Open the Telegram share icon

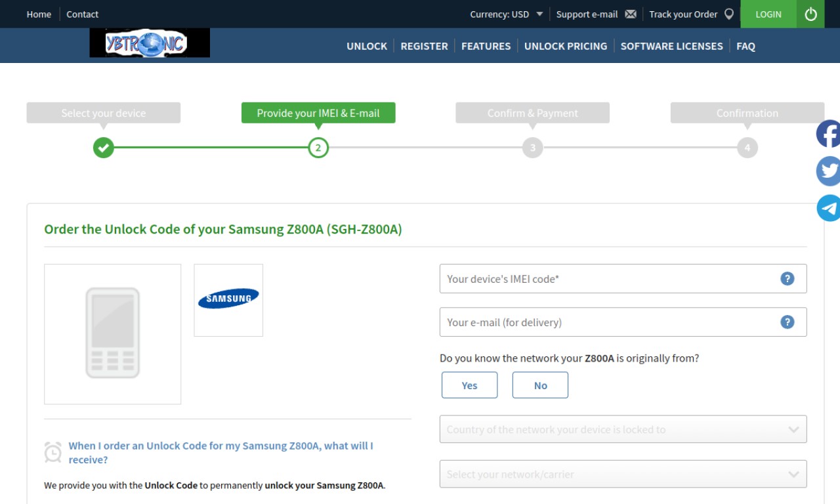click(x=828, y=208)
